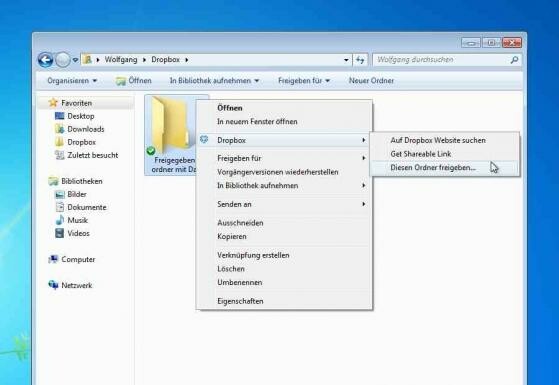Open the Organisieren toolbar menu

pos(72,81)
